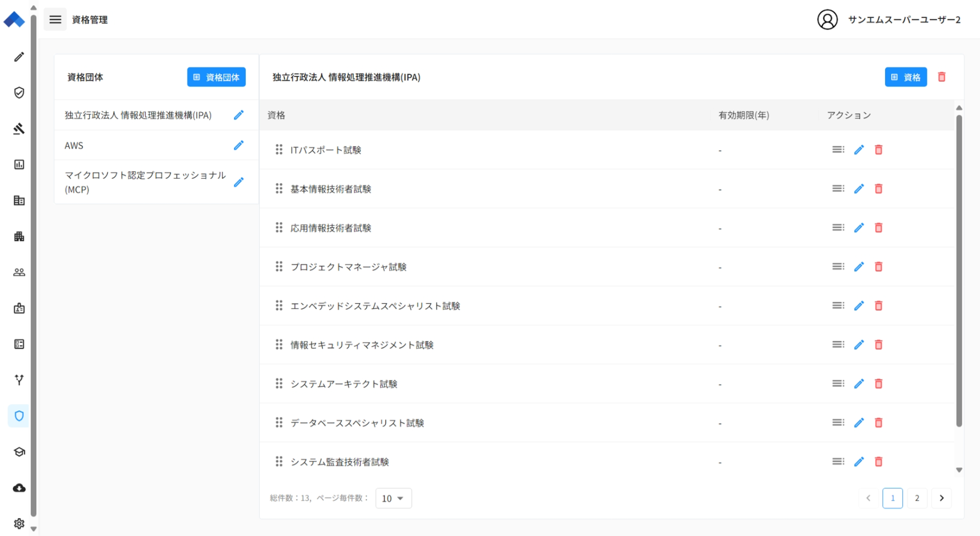
Task: Open list details for ITパスポート試験
Action: [x=838, y=150]
